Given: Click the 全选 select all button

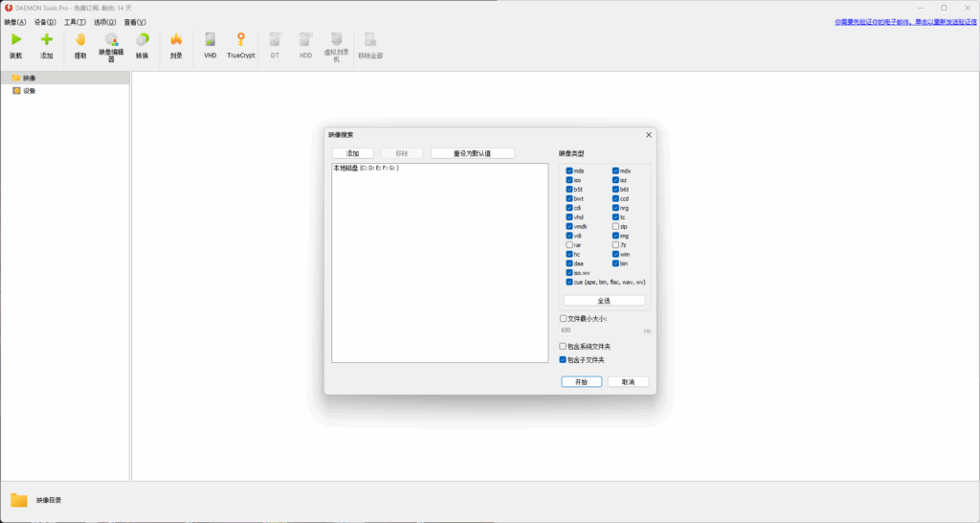Looking at the screenshot, I should pos(605,301).
